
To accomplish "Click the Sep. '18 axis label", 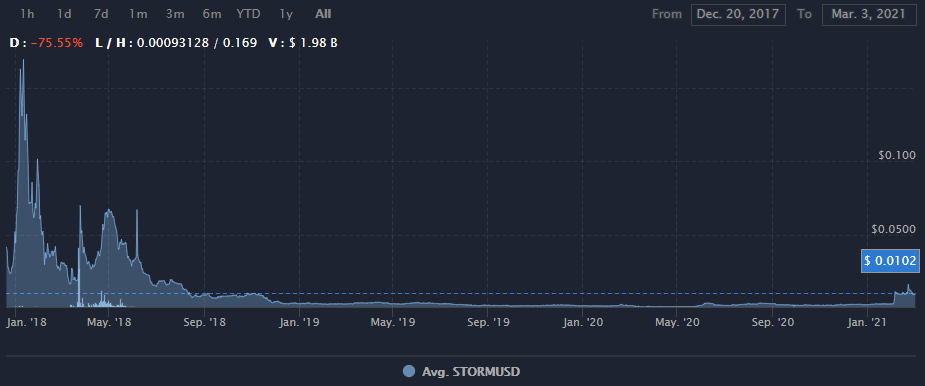I will (x=205, y=322).
